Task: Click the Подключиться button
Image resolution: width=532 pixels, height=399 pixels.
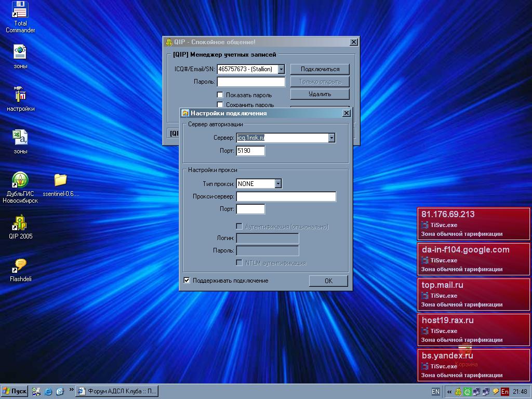Action: (x=320, y=69)
